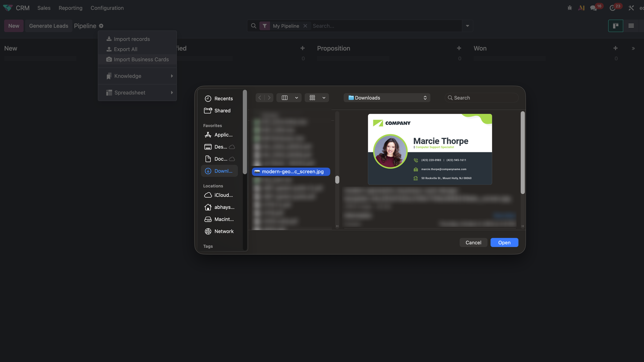This screenshot has width=644, height=362.
Task: Click the Pipeline settings gear icon
Action: click(x=101, y=26)
